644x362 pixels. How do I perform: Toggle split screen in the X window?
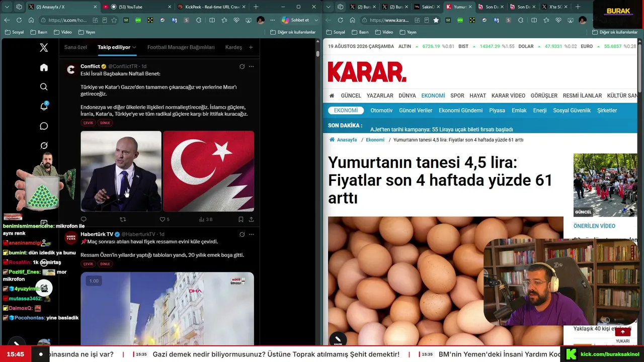(x=212, y=20)
